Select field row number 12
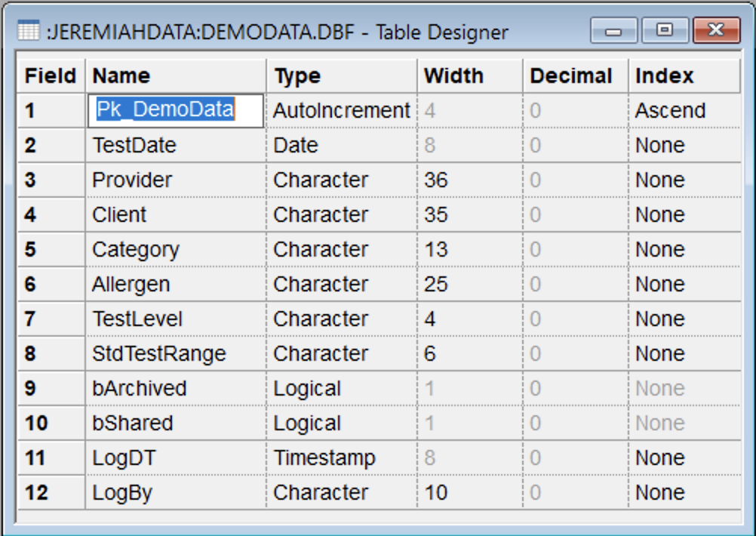The image size is (756, 536). coord(51,492)
